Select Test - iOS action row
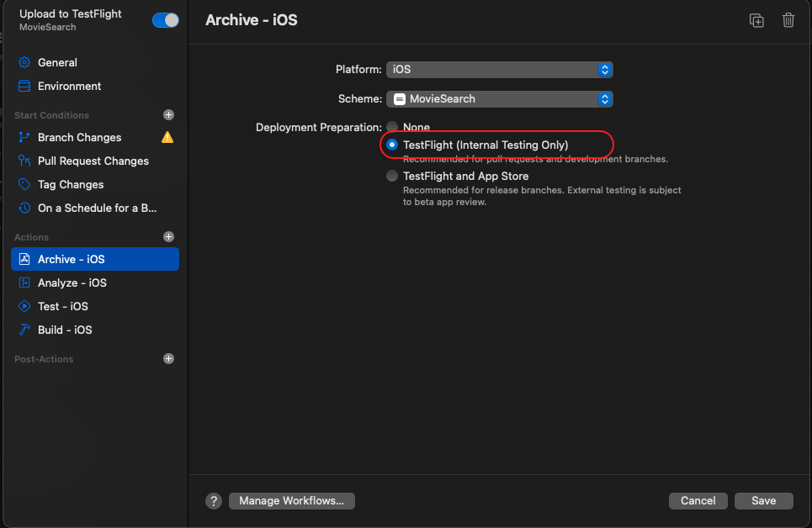 tap(95, 306)
